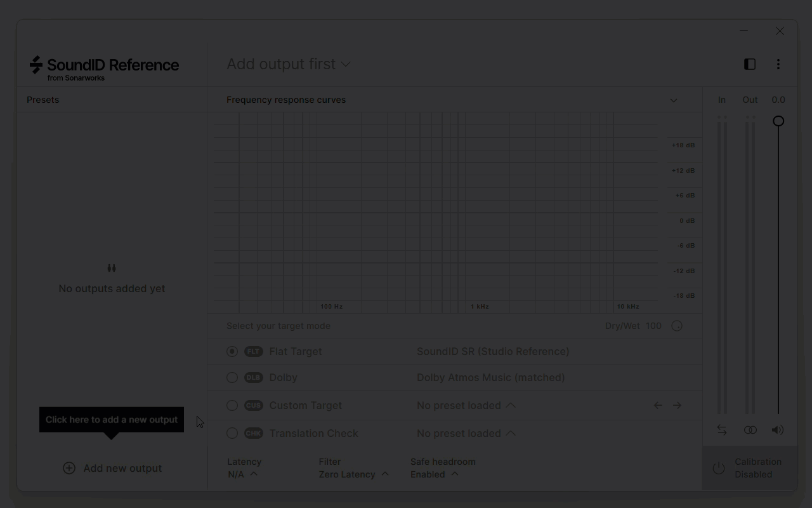This screenshot has width=812, height=508.
Task: Click the SoundID Reference logo
Action: pos(104,69)
